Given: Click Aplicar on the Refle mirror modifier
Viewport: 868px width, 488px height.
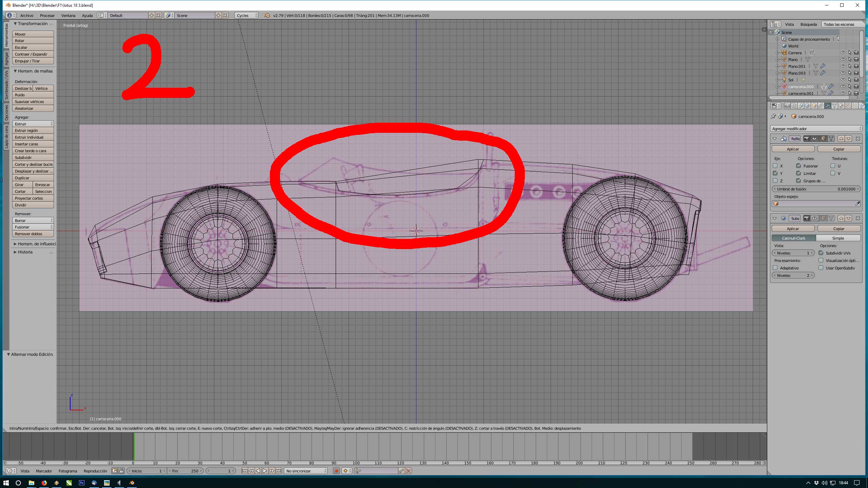Looking at the screenshot, I should [793, 149].
